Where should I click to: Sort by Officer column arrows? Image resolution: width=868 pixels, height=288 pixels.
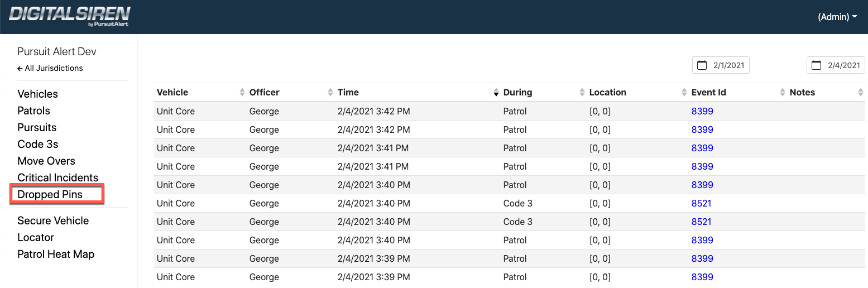[x=330, y=92]
